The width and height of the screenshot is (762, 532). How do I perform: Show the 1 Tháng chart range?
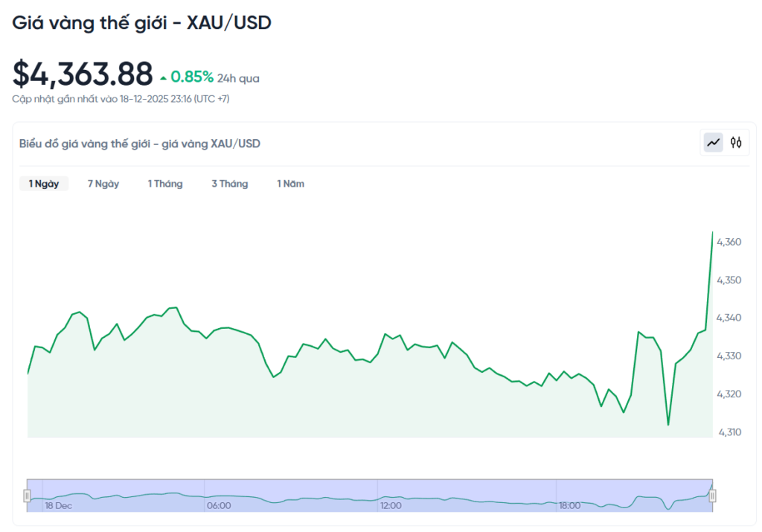(x=165, y=184)
